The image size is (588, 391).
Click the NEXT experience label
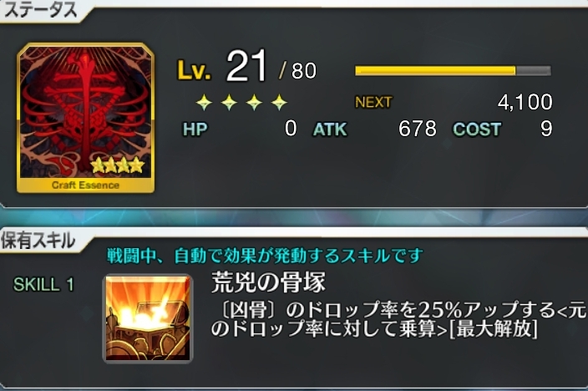373,102
